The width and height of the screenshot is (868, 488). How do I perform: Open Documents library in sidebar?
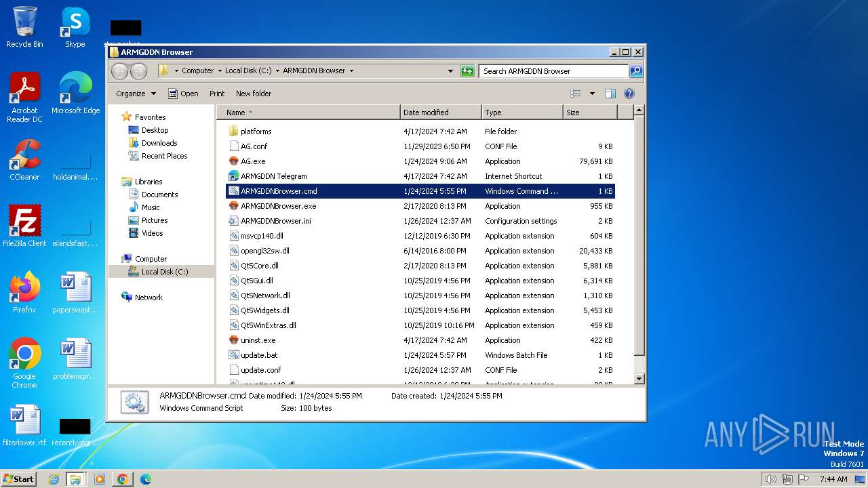pyautogui.click(x=159, y=195)
